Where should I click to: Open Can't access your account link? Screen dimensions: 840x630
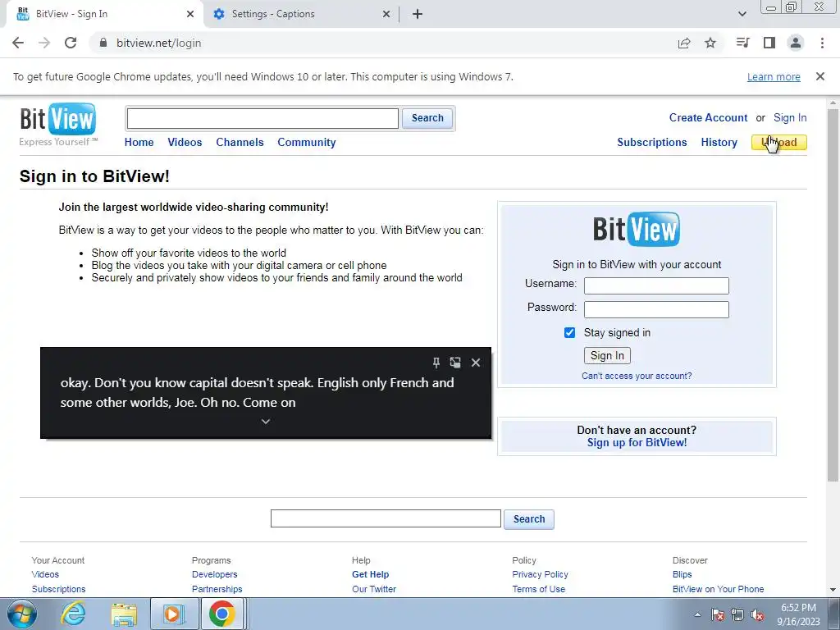pyautogui.click(x=637, y=376)
